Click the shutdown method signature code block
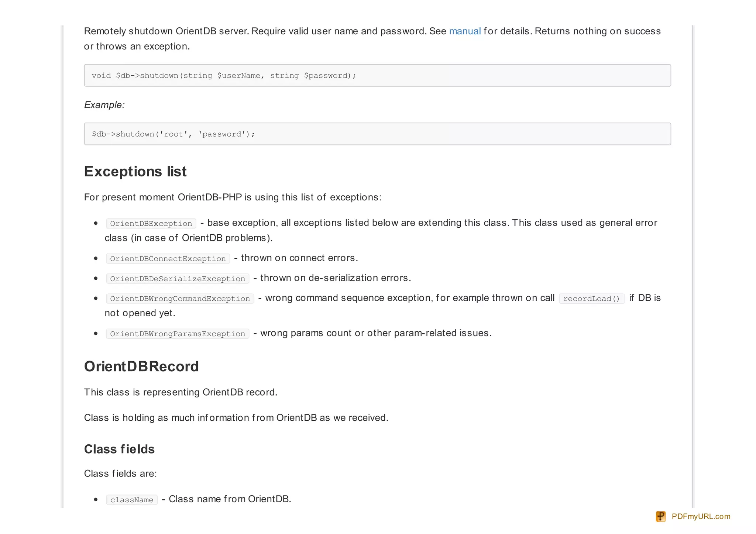Image resolution: width=756 pixels, height=534 pixels. point(377,75)
